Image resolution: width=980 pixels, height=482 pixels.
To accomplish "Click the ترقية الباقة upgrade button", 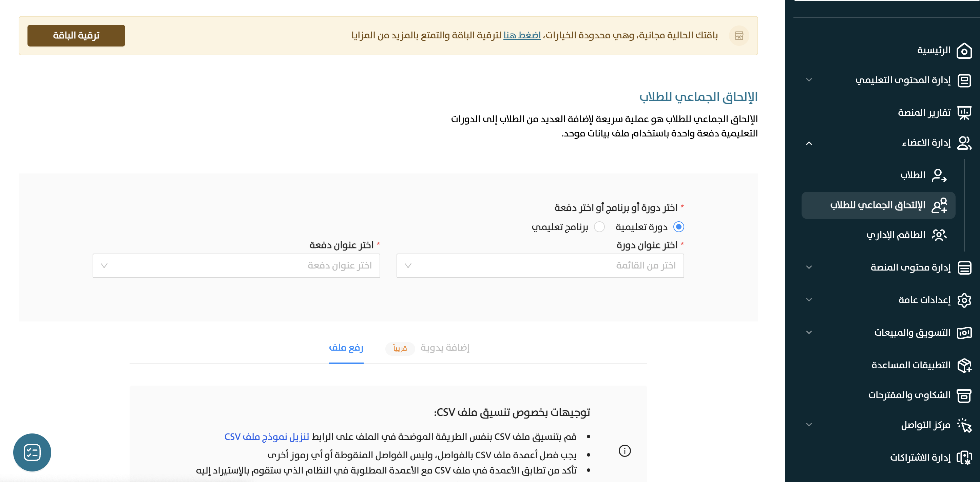I will 76,35.
